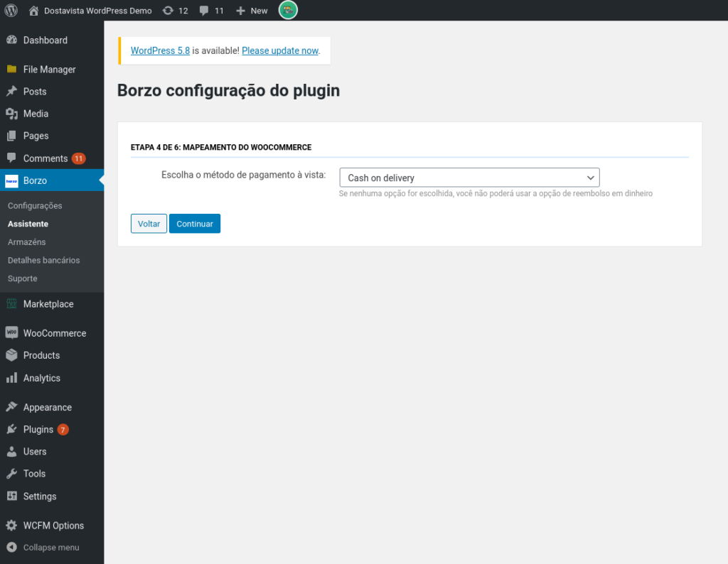Open the New content menu
The height and width of the screenshot is (564, 728).
252,11
